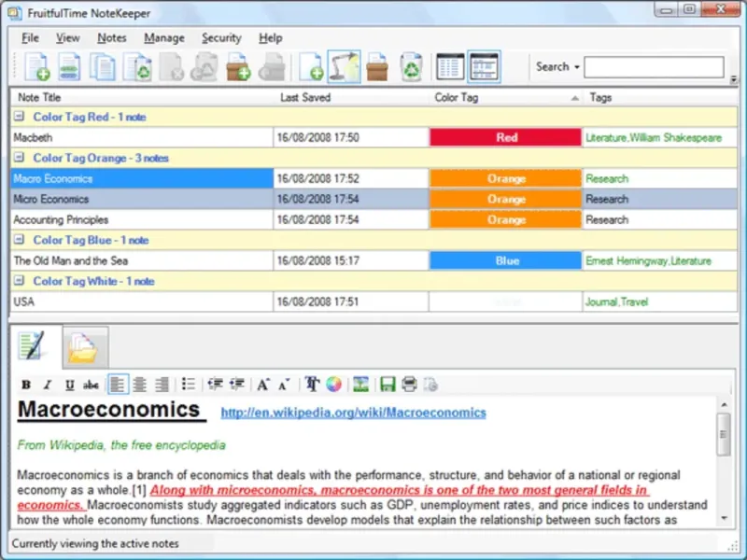Screen dimensions: 747x560
Task: Toggle underline formatting
Action: tap(69, 385)
